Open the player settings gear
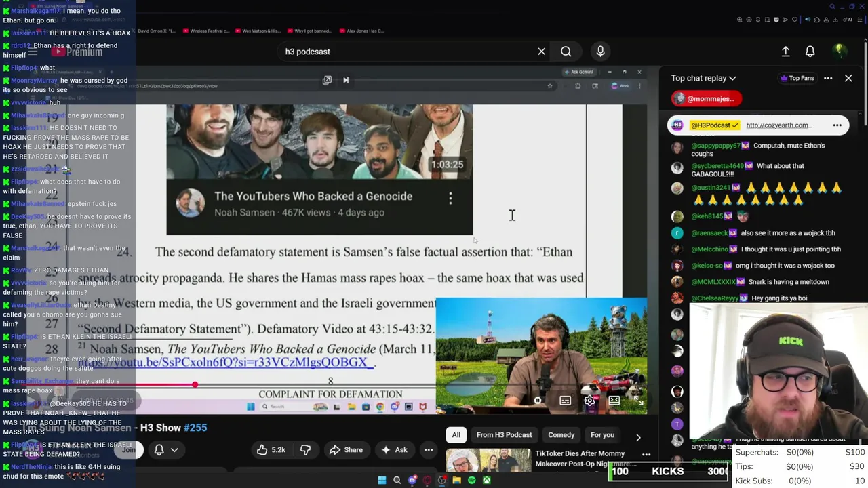This screenshot has height=488, width=868. [589, 401]
